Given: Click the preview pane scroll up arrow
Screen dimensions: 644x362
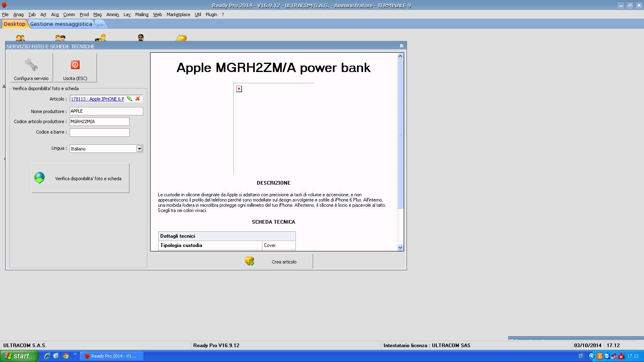Looking at the screenshot, I should click(400, 56).
